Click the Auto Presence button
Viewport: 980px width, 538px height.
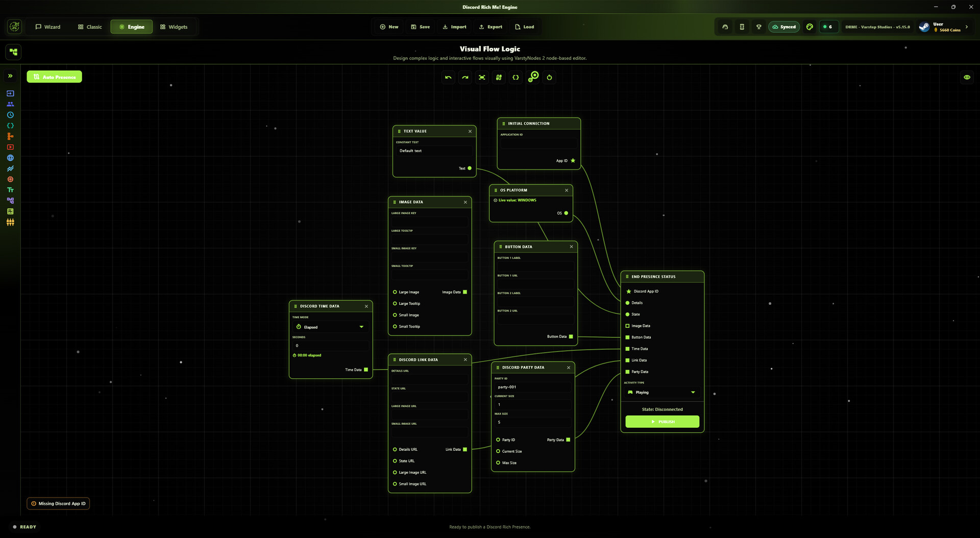click(x=54, y=77)
